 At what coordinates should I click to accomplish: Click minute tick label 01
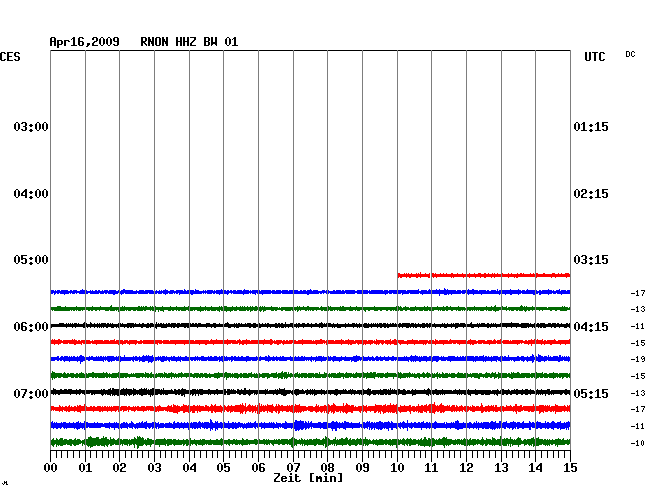tap(85, 468)
